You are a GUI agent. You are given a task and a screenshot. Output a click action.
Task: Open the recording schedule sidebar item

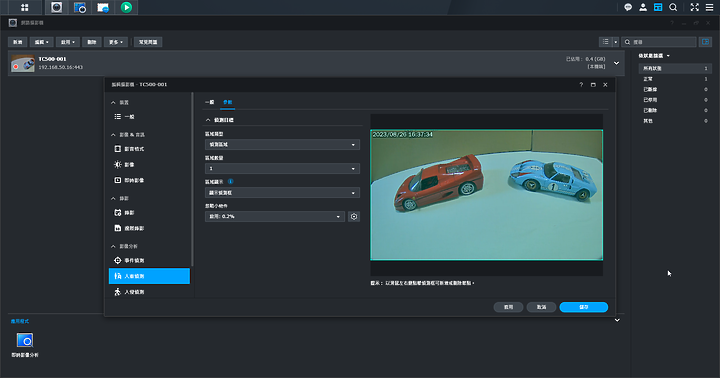(x=149, y=213)
